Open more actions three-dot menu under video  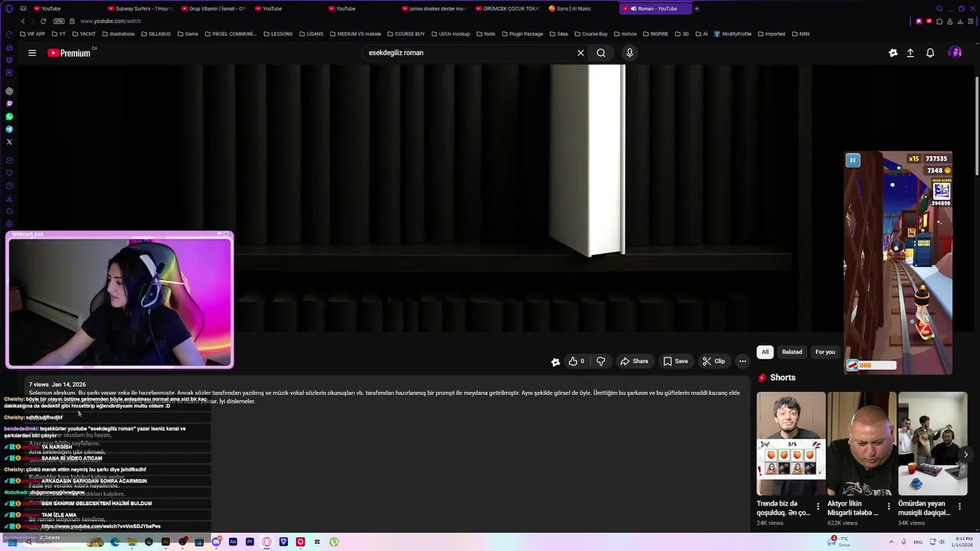742,361
